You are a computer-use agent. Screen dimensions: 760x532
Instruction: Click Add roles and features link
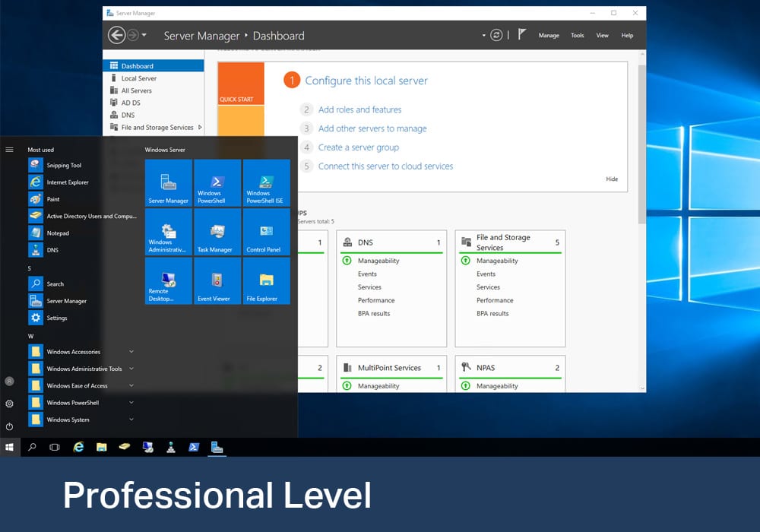pos(359,109)
